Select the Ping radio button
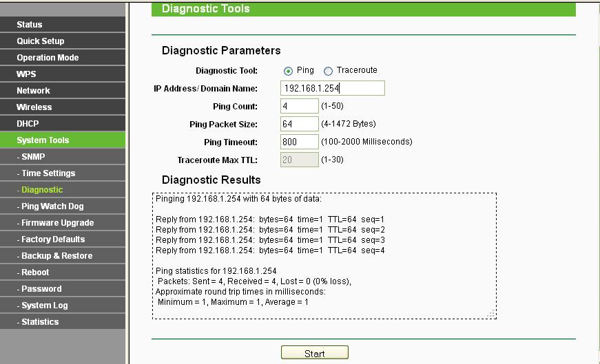Screen dimensions: 600x364 288,71
